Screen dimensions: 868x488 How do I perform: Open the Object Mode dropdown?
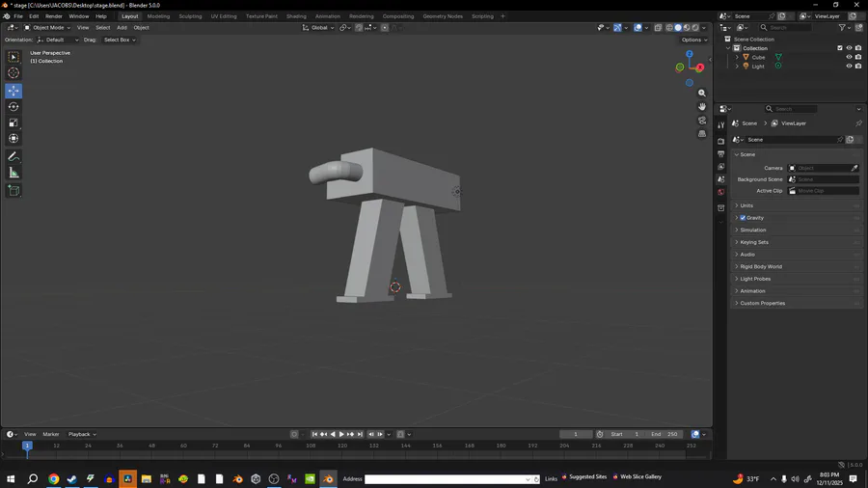click(x=47, y=28)
